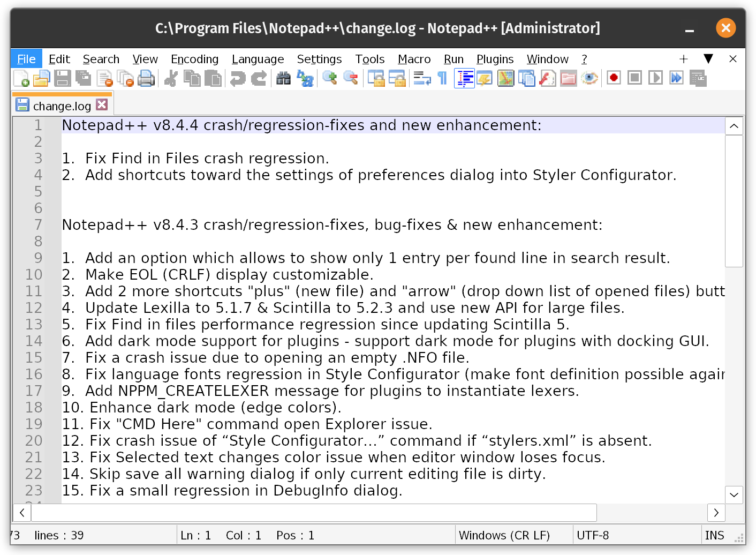This screenshot has width=756, height=555.
Task: Toggle Show All Characters pilcrow icon
Action: [x=442, y=78]
